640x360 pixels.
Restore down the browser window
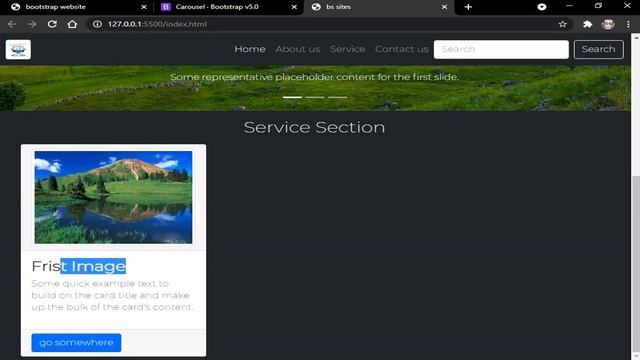click(x=598, y=6)
